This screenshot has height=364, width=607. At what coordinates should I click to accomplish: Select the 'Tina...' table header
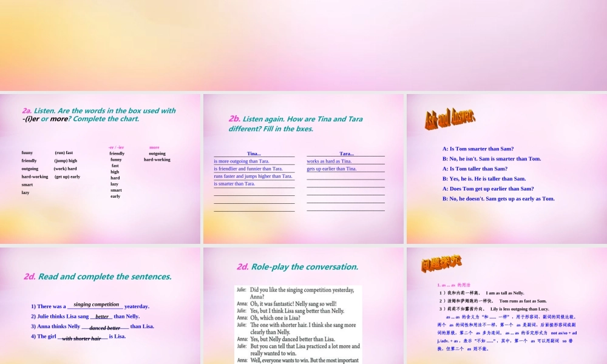coord(253,153)
